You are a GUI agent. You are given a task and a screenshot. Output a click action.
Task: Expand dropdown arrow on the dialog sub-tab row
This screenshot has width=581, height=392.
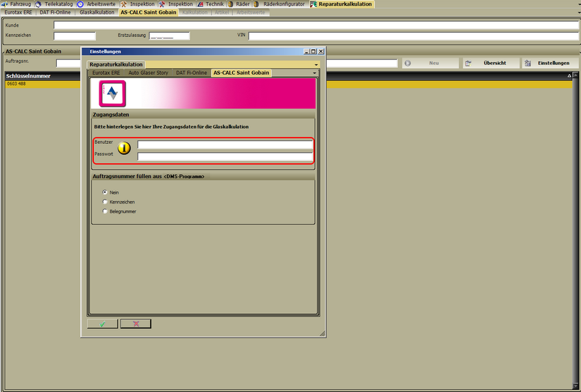(x=314, y=73)
